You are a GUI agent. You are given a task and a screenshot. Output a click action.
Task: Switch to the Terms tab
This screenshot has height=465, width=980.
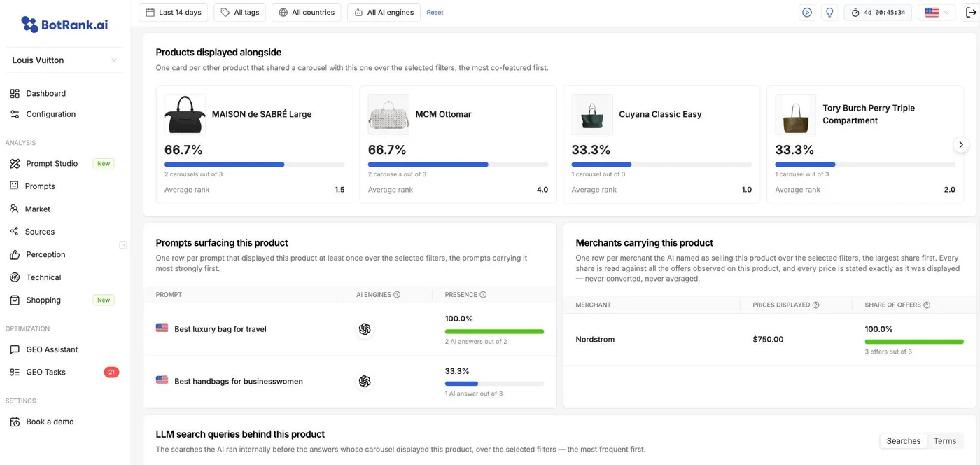click(x=945, y=441)
